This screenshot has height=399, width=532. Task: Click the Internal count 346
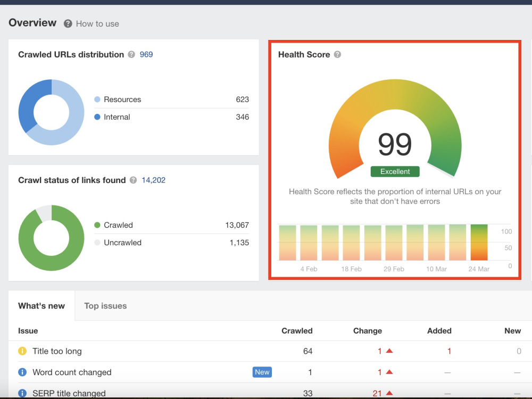pos(242,117)
